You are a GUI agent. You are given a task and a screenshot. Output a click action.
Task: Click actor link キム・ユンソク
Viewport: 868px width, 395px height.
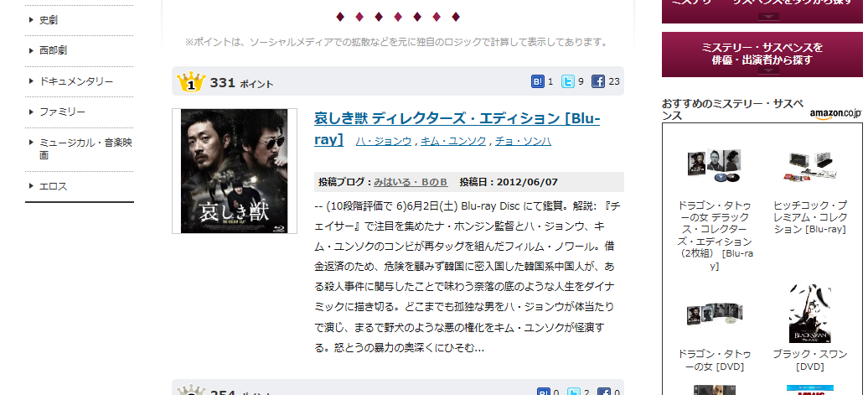(453, 141)
